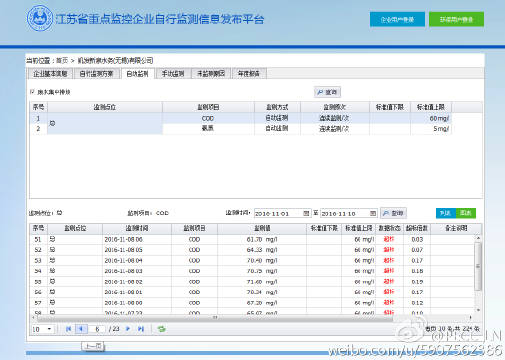Screen dimensions: 505x360
Task: Open calendar picker for end date 2016-11-10
Action: coord(373,213)
